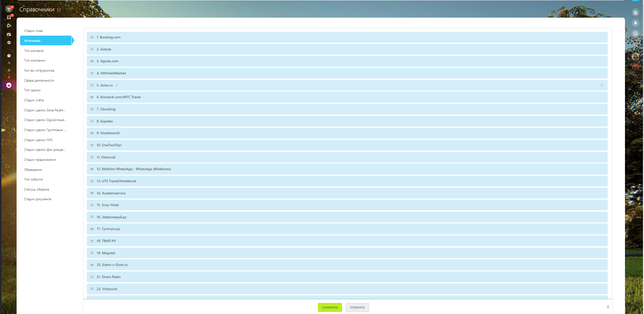Click drag handle beside AllHotelsMarket
Screen dimensions: 644x314
click(92, 73)
